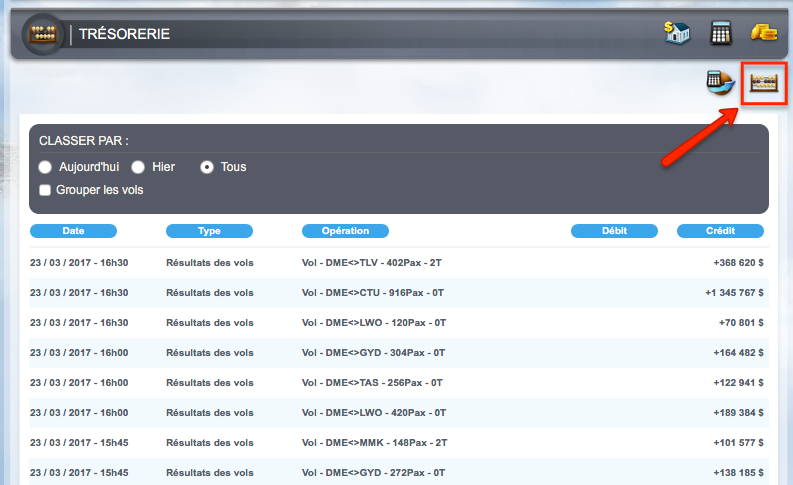Click the Vol - DME<>TLV - 402Pax - 2T entry
The width and height of the screenshot is (793, 485).
[372, 263]
